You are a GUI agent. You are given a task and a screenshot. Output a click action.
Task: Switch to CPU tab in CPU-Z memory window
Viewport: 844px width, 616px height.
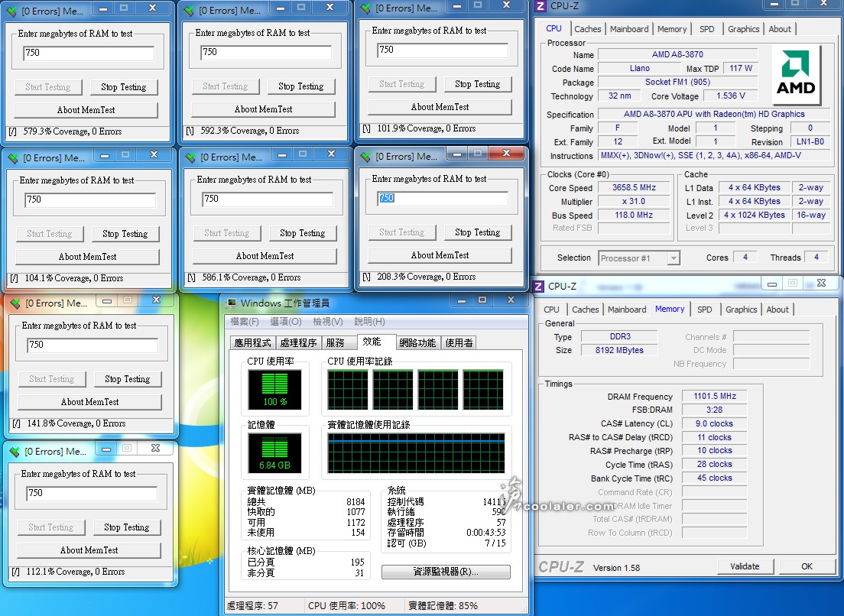click(x=551, y=310)
